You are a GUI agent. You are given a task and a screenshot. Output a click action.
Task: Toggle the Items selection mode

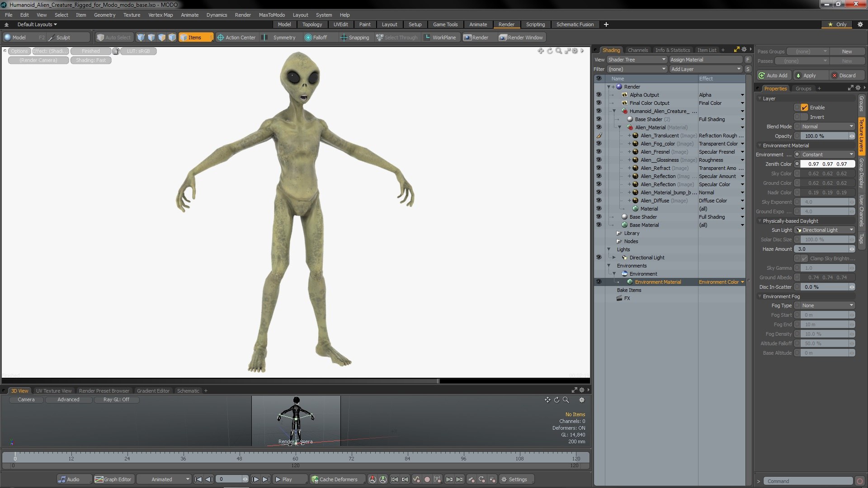click(x=195, y=38)
